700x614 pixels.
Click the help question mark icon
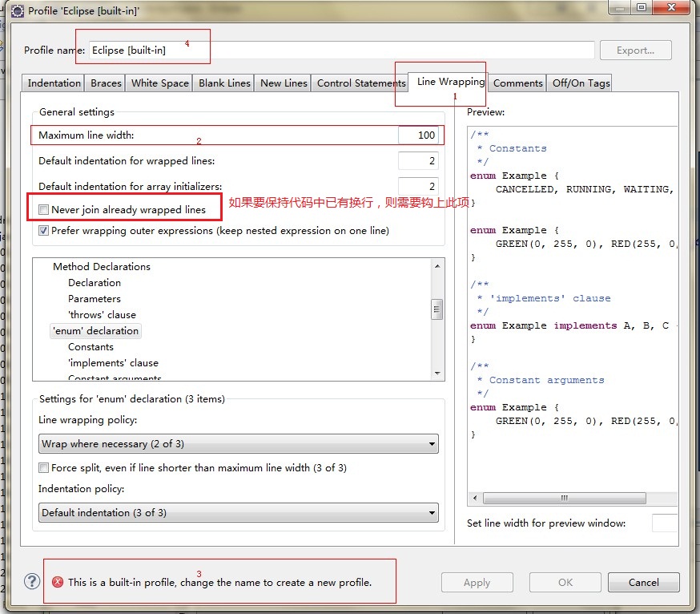[x=32, y=582]
